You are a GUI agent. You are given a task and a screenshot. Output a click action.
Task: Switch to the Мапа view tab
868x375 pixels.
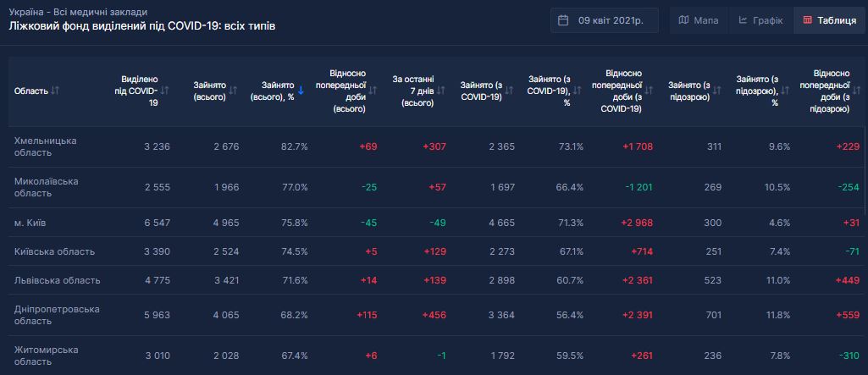point(698,20)
